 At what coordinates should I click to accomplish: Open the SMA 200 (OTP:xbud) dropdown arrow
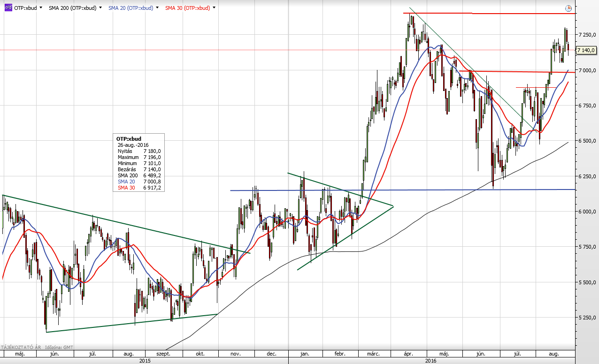coord(100,8)
